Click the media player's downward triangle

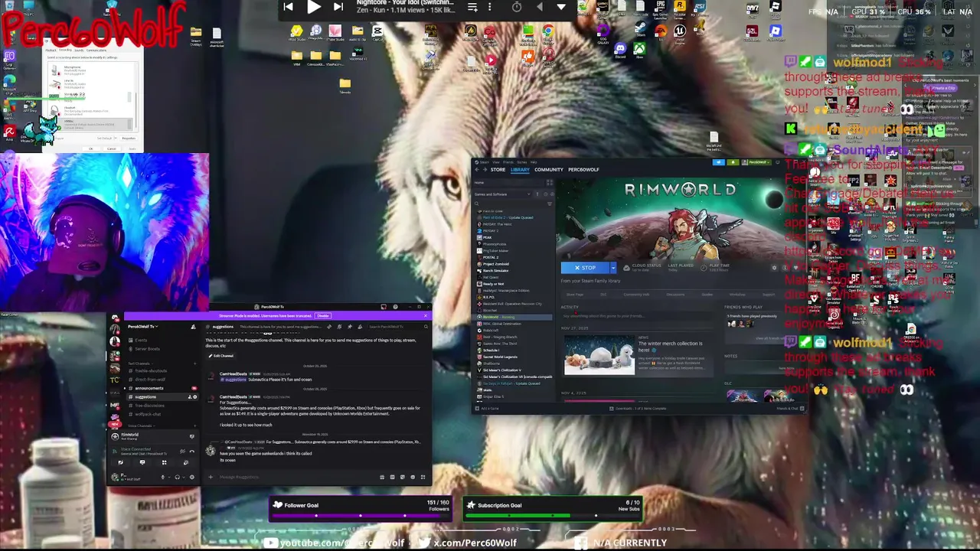click(x=561, y=7)
